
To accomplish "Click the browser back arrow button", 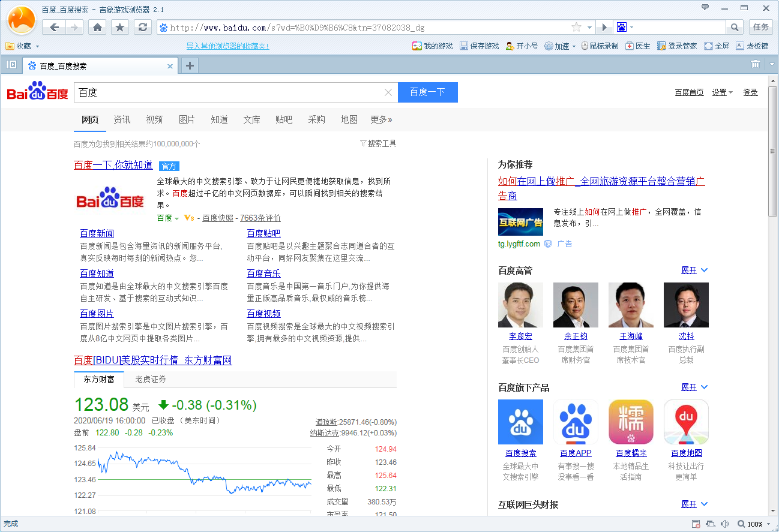I will [x=53, y=27].
